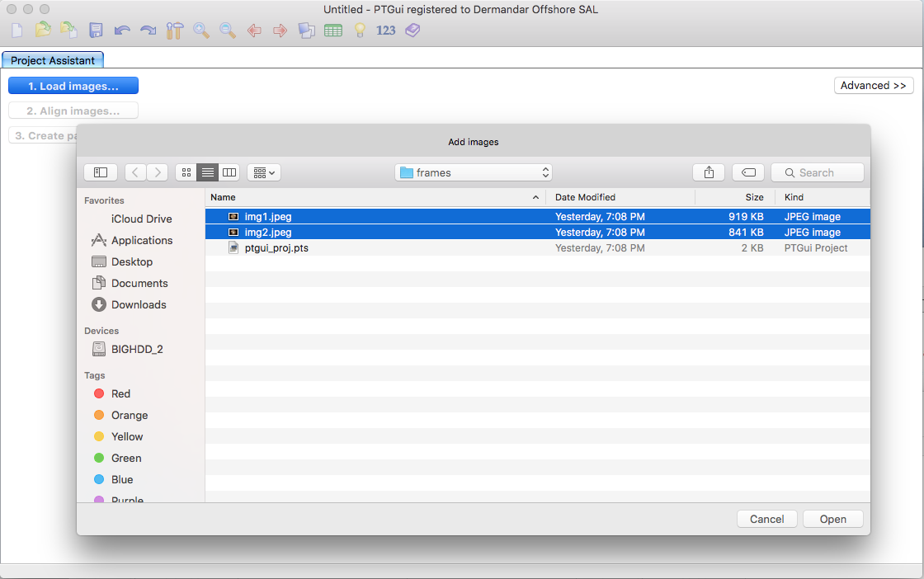Open the numeric 123 toolbar icon
The width and height of the screenshot is (924, 579).
point(386,31)
